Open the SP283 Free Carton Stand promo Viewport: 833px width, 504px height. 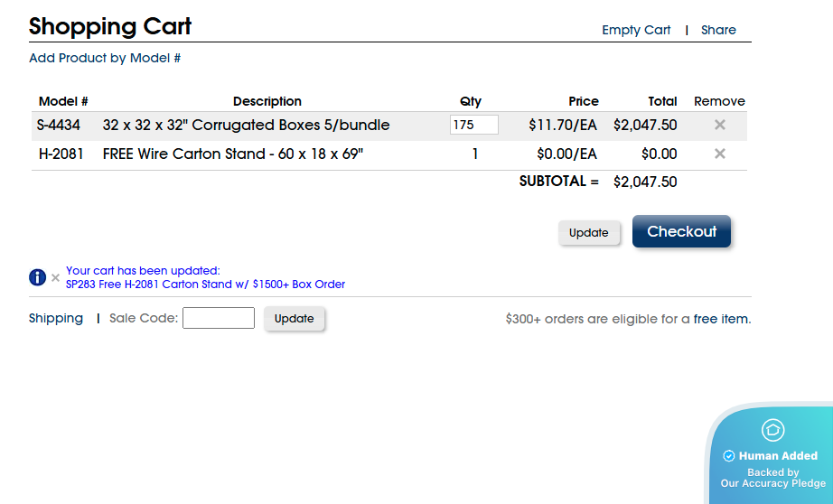point(205,284)
